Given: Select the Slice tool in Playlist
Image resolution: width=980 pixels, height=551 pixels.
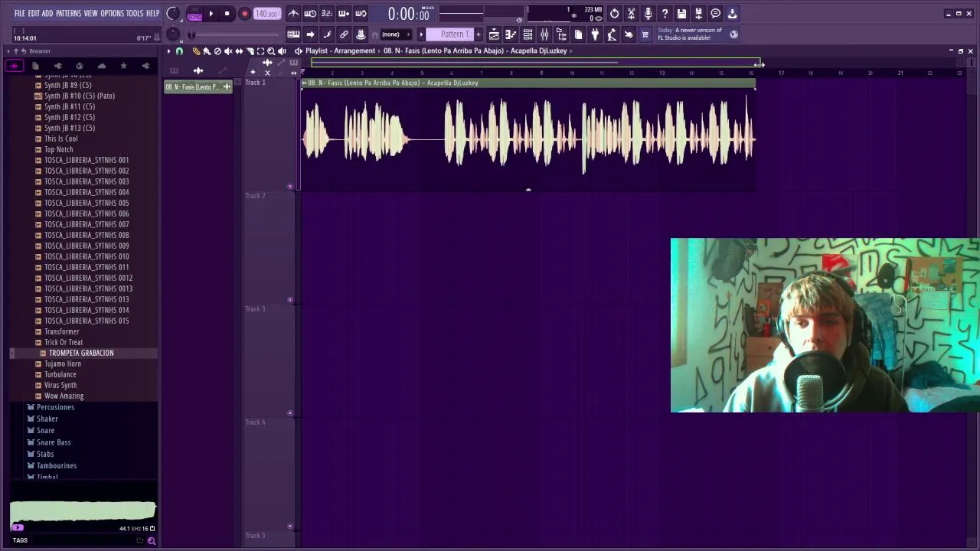Looking at the screenshot, I should coord(250,51).
